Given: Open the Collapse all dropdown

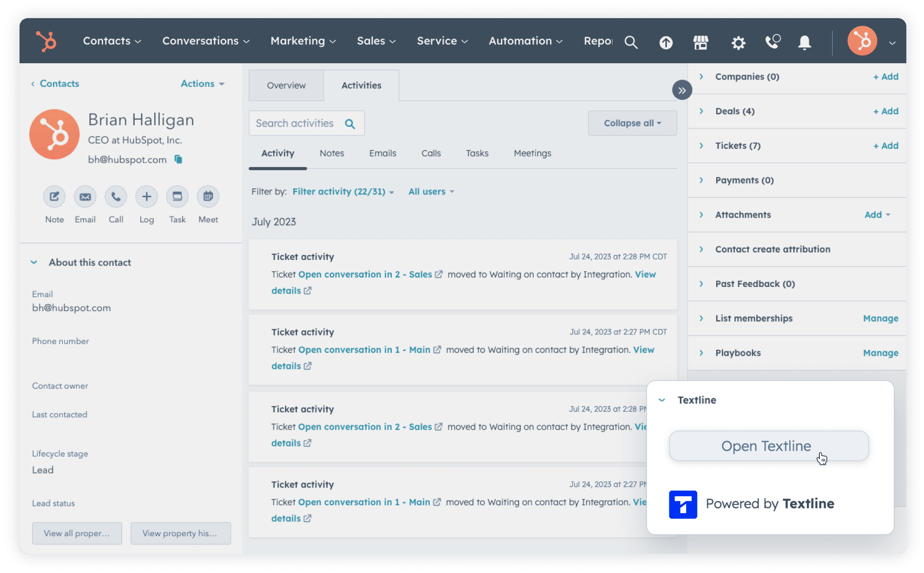Looking at the screenshot, I should pyautogui.click(x=632, y=123).
